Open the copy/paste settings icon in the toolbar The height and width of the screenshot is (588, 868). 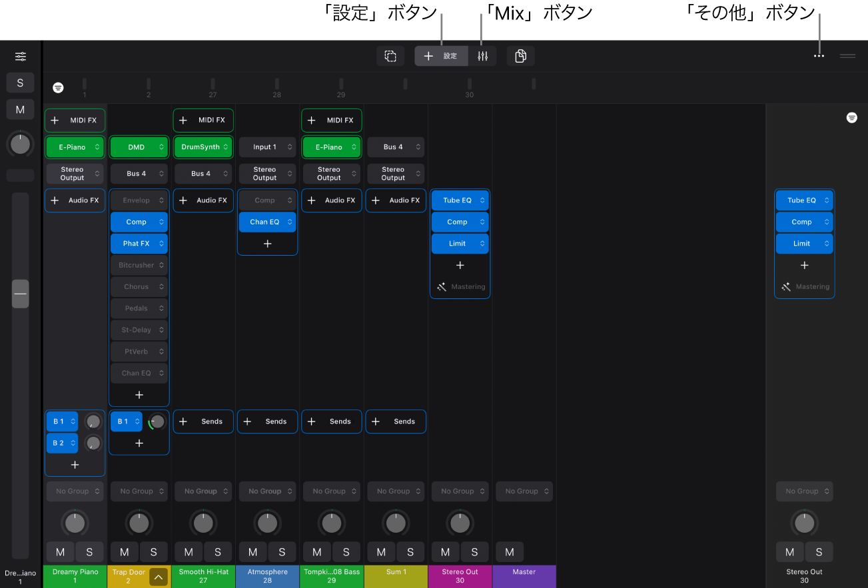520,56
